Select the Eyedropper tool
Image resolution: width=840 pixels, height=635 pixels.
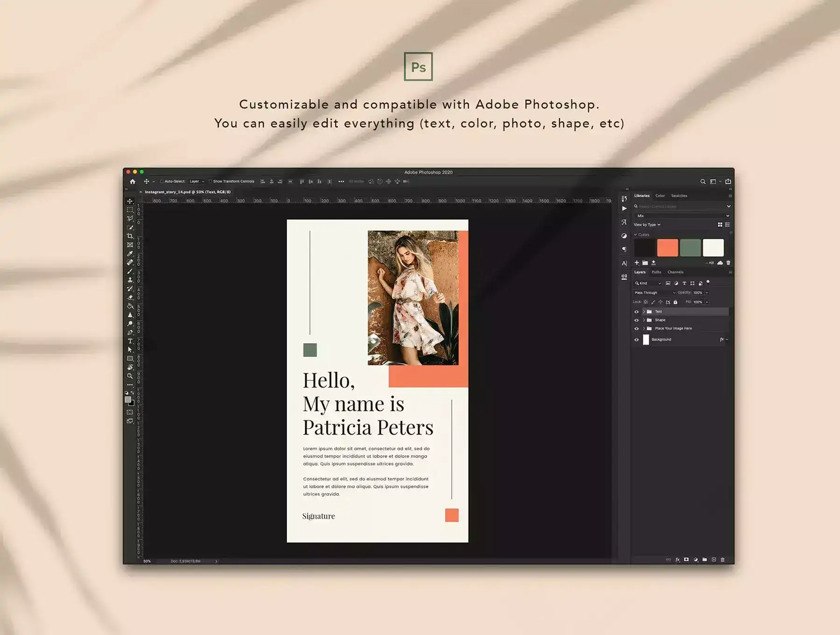coord(130,254)
